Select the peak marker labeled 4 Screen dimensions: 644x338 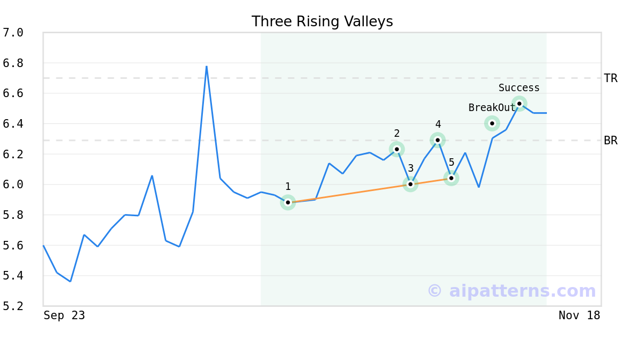(x=438, y=140)
